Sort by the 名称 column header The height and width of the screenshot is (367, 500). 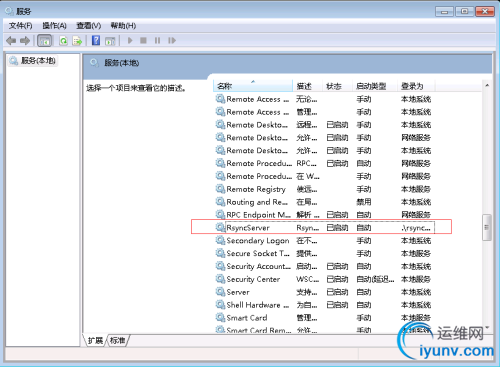(x=253, y=86)
